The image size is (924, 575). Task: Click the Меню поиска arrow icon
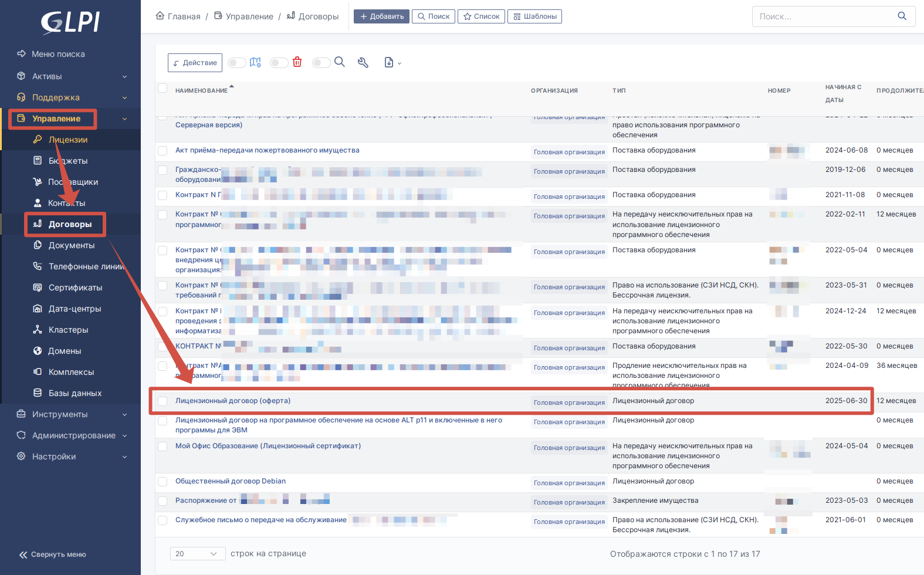[21, 54]
